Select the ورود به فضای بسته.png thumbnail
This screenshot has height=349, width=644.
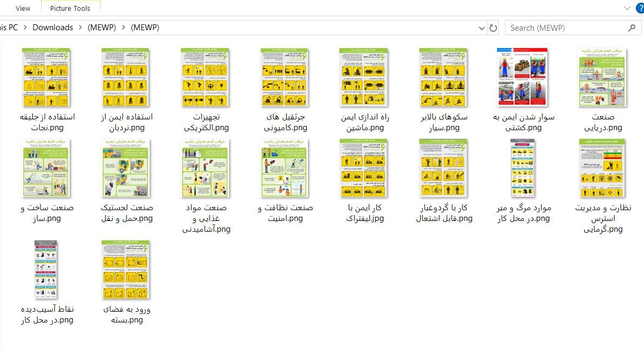(125, 270)
